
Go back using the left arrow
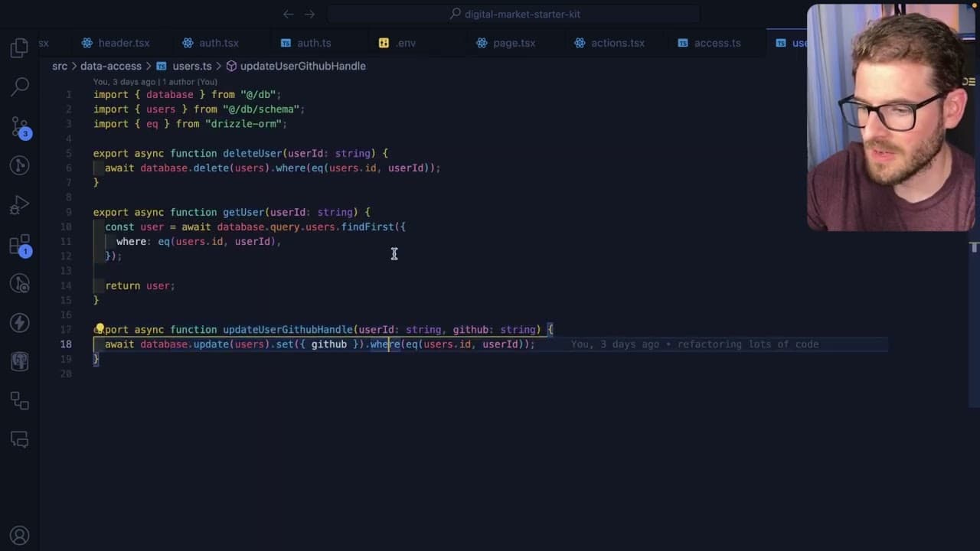288,14
